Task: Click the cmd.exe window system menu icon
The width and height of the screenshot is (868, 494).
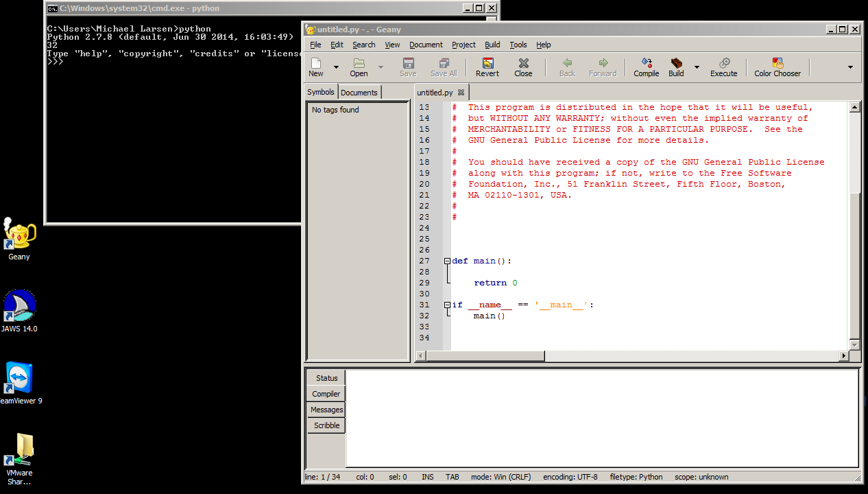Action: tap(51, 8)
